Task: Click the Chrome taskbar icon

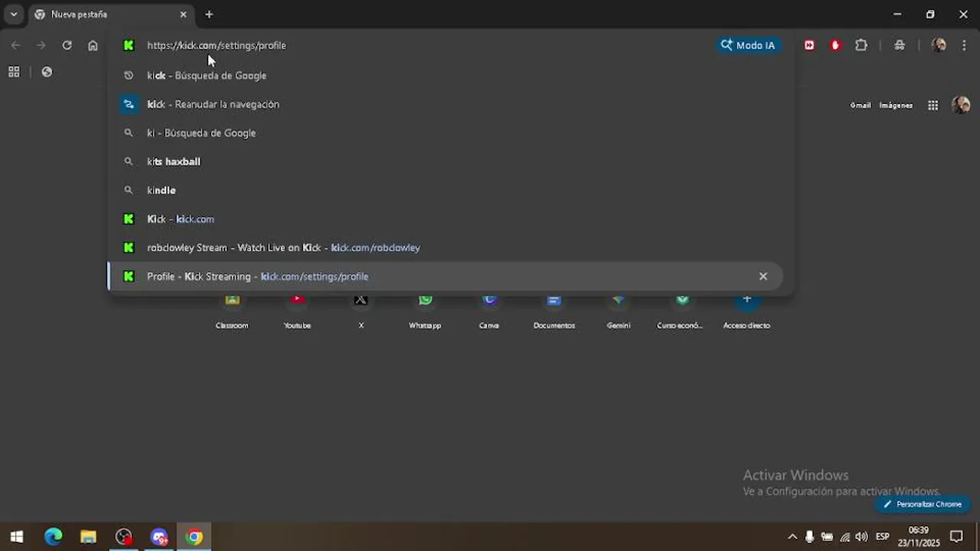Action: (194, 537)
